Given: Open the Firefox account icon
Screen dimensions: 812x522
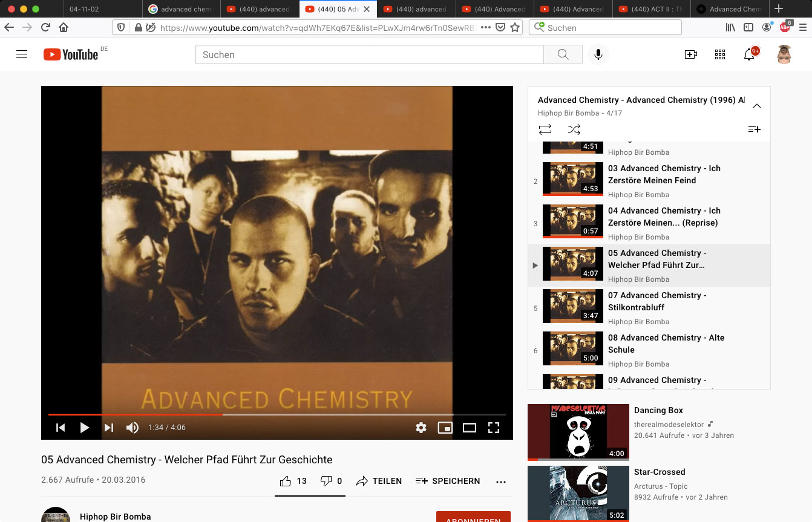Looking at the screenshot, I should click(x=767, y=27).
